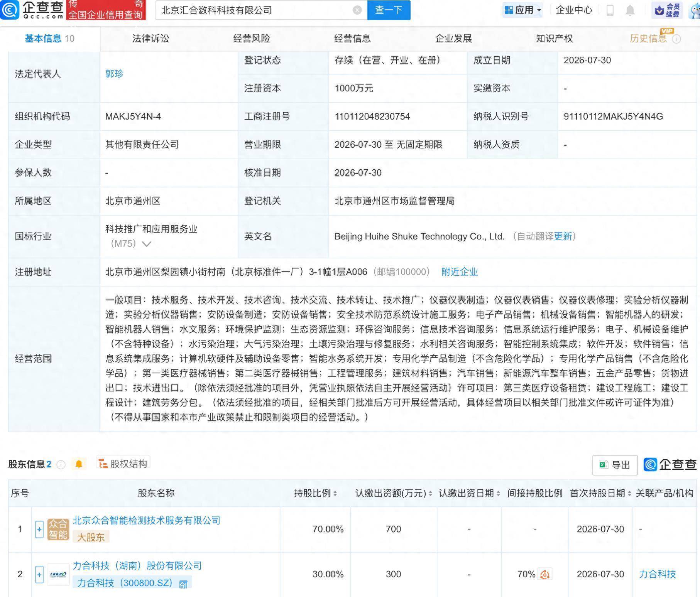Click the assistant avatar at top right
Image resolution: width=700 pixels, height=597 pixels.
694,10
